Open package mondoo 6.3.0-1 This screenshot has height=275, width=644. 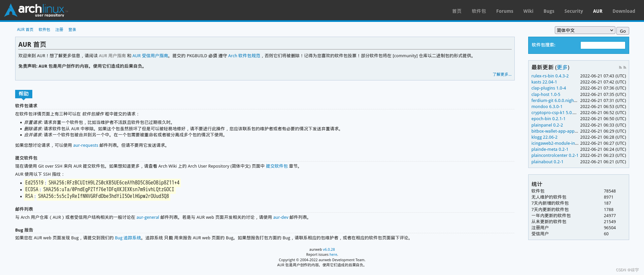pos(547,107)
